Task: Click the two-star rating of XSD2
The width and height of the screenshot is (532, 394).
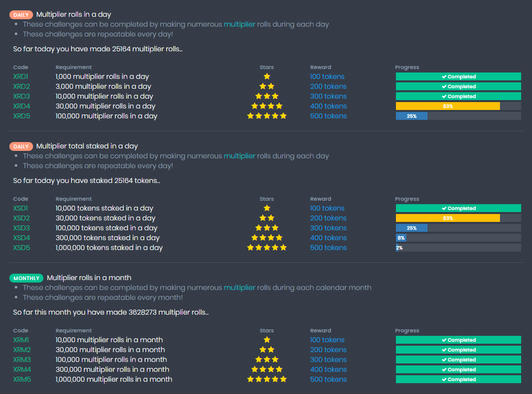Action: [267, 218]
